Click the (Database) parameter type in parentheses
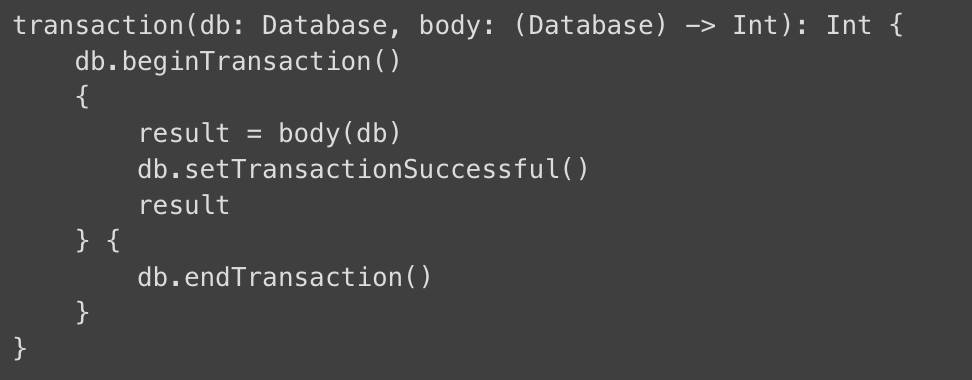This screenshot has height=380, width=972. pos(591,26)
